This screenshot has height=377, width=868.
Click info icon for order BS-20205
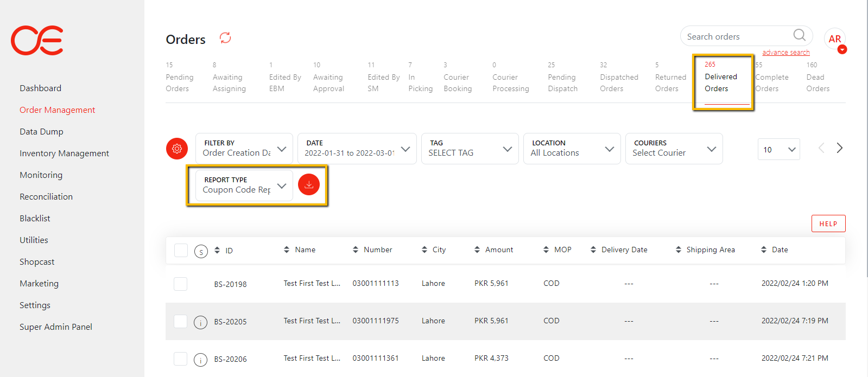[x=201, y=323]
